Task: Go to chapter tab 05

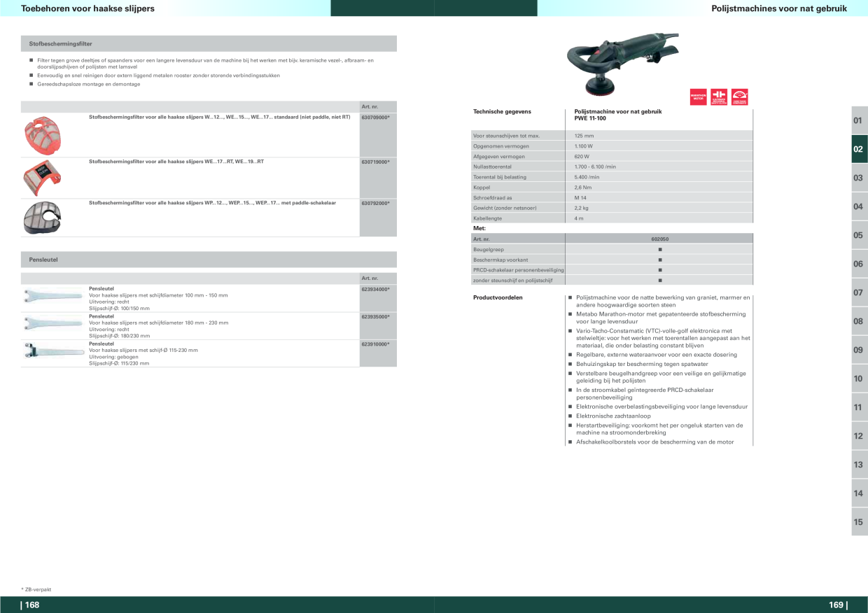Action: [x=859, y=235]
